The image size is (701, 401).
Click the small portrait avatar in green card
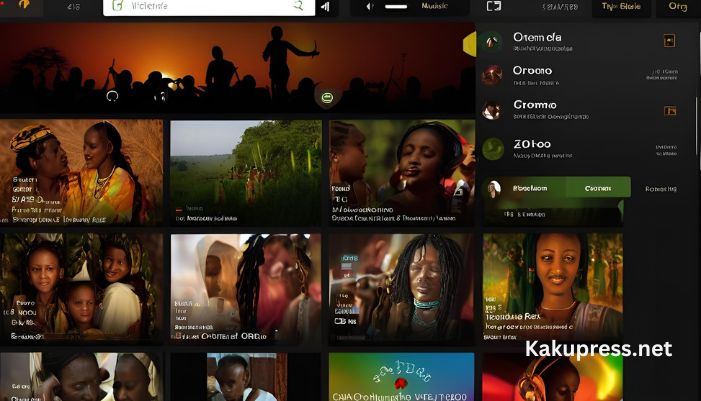click(x=494, y=189)
